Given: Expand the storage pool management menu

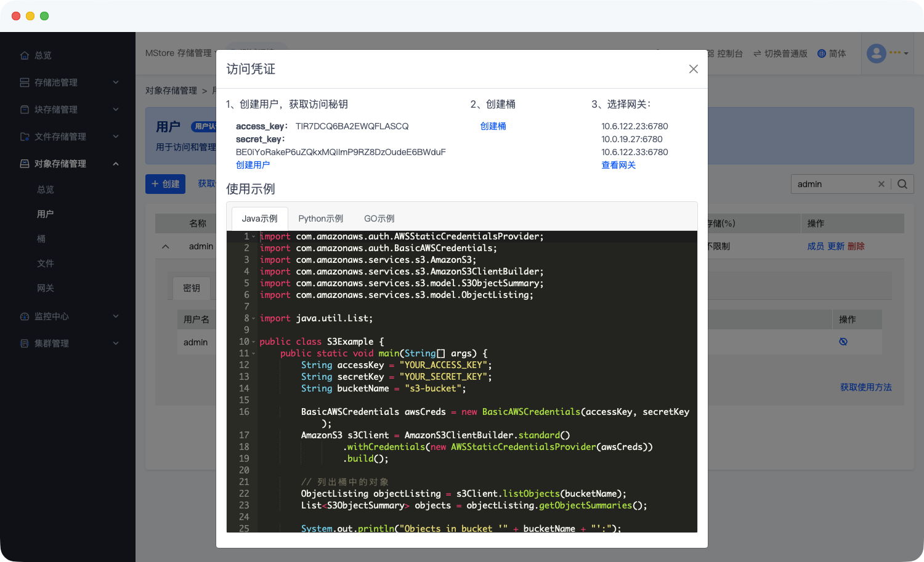Looking at the screenshot, I should pos(116,82).
